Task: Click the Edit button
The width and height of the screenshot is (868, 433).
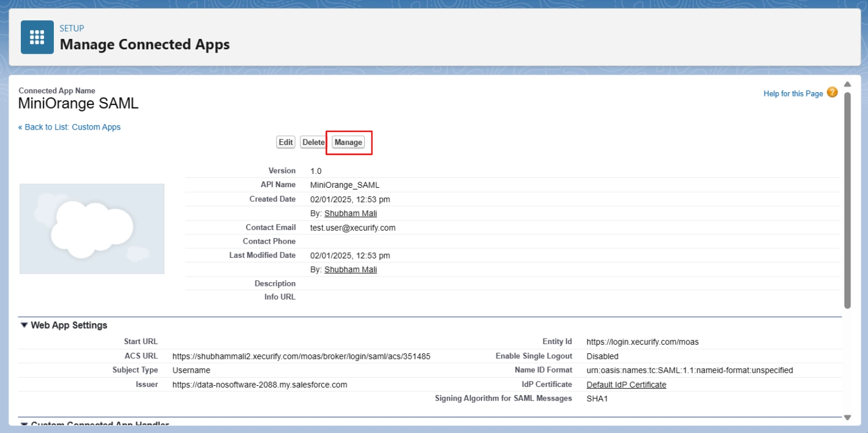Action: tap(286, 142)
